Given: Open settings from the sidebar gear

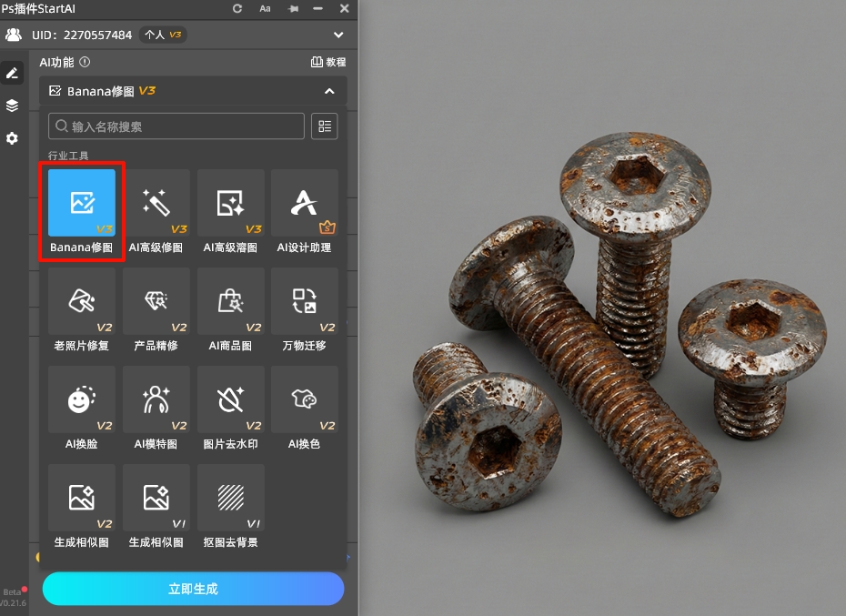Looking at the screenshot, I should [x=12, y=138].
